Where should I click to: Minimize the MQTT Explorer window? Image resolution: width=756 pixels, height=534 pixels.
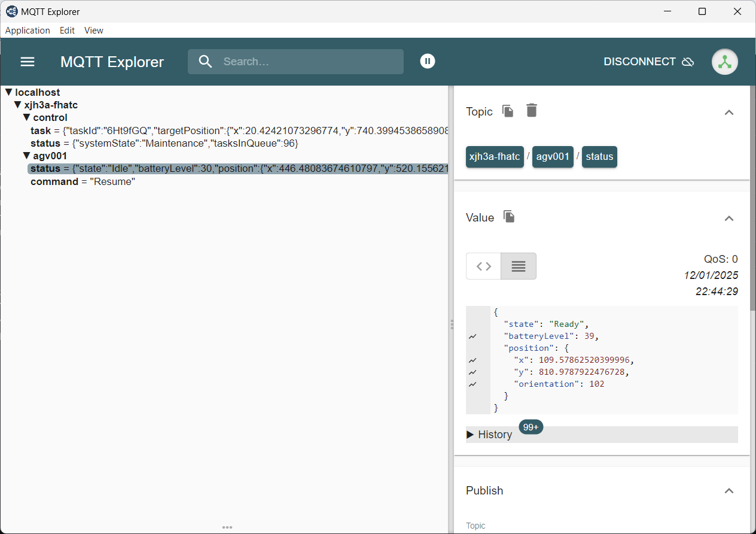667,11
